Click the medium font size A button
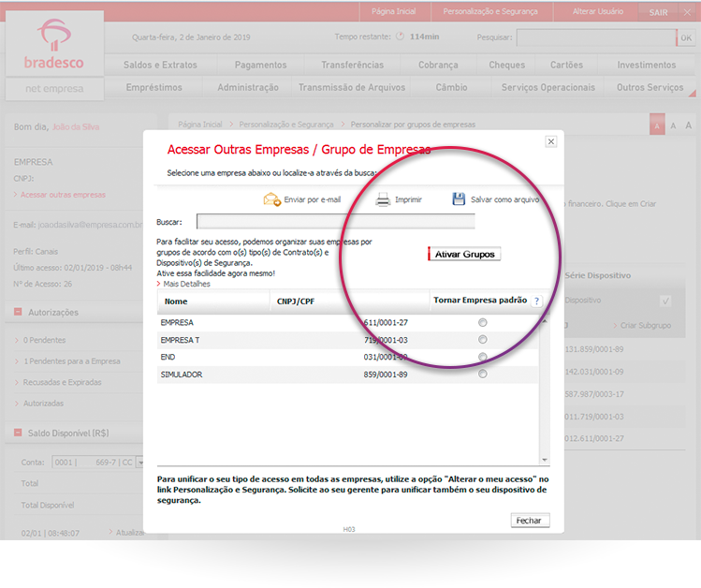Viewport: 701px width, 588px height. tap(673, 126)
